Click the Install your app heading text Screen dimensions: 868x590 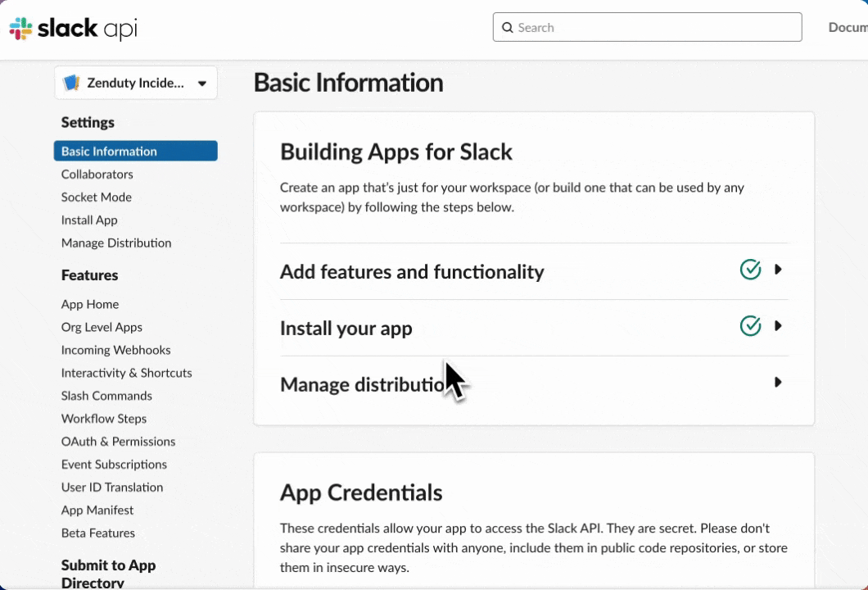(346, 329)
